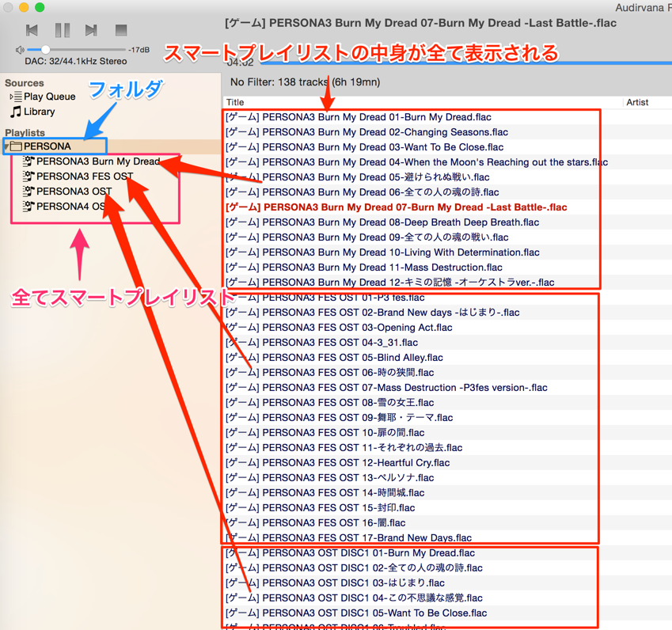Click the next track button
Viewport: 672px width, 630px height.
[x=93, y=29]
